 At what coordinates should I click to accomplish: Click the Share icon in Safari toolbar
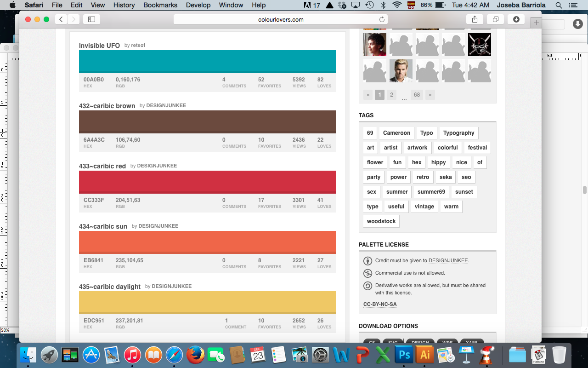pos(475,19)
